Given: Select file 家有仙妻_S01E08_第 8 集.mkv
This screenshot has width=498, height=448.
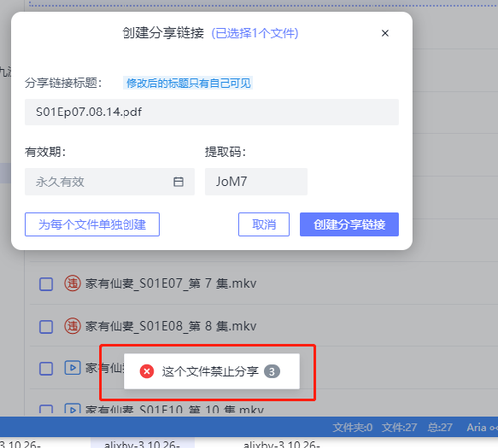Looking at the screenshot, I should [170, 326].
